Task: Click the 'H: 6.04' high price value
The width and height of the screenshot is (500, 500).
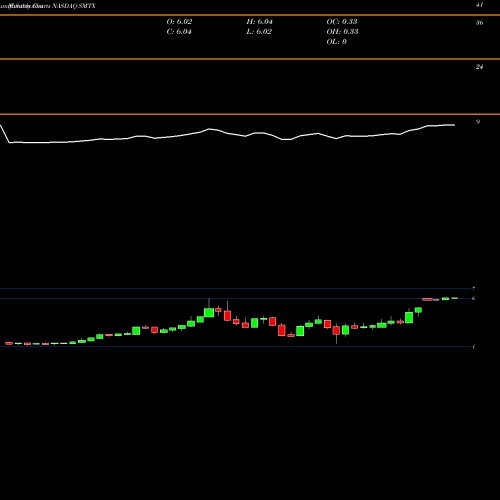Action: pyautogui.click(x=259, y=22)
